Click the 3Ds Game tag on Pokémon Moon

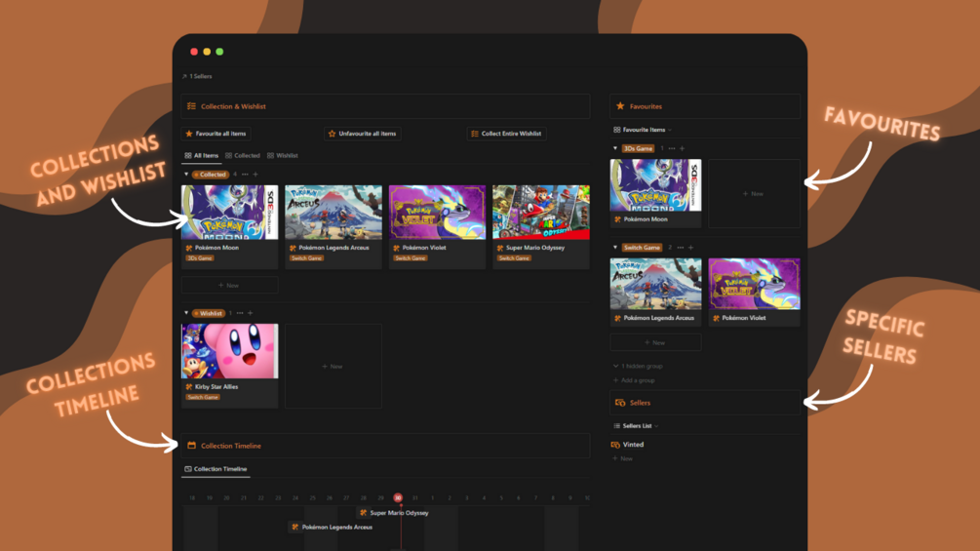(x=200, y=258)
